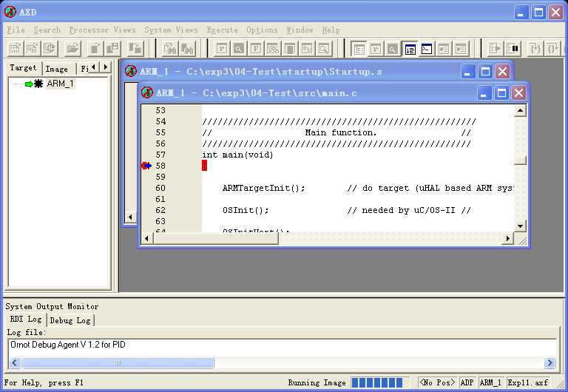This screenshot has height=392, width=568.
Task: Click the Go execute toolbar icon
Action: pyautogui.click(x=495, y=48)
